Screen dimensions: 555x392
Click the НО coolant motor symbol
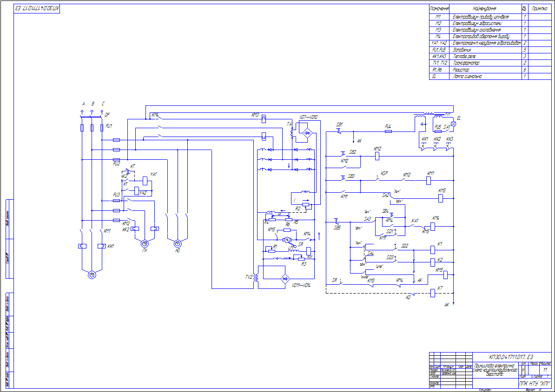pyautogui.click(x=178, y=243)
